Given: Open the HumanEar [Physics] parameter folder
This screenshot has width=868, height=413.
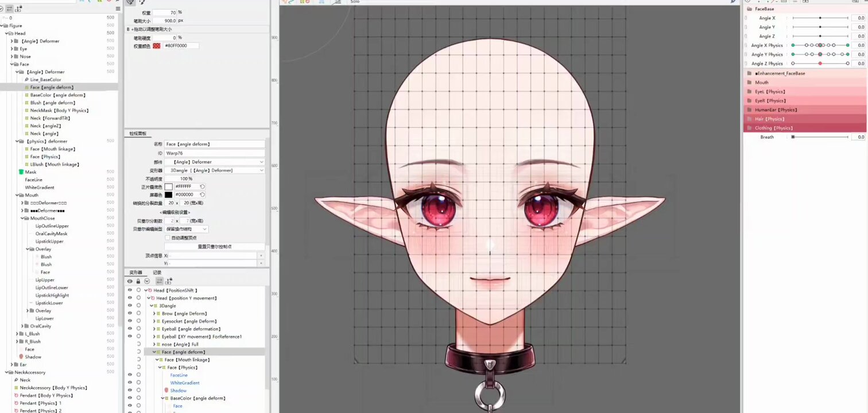Looking at the screenshot, I should pyautogui.click(x=776, y=110).
